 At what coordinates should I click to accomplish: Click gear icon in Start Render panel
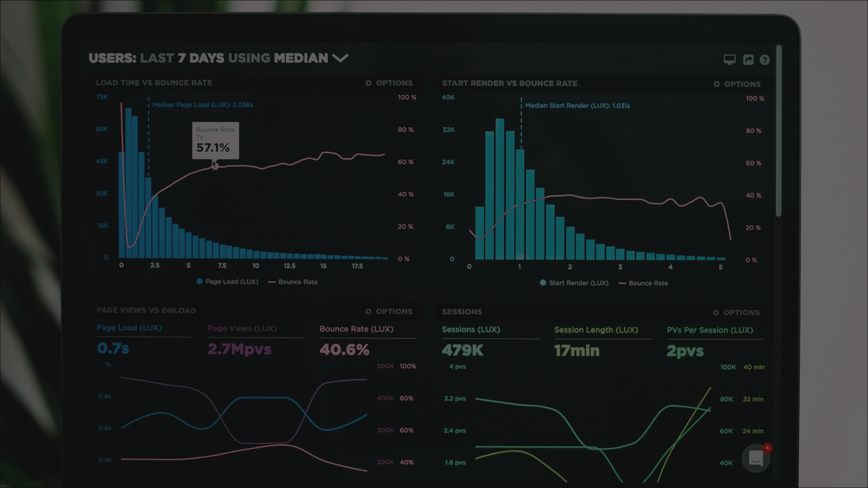(717, 84)
